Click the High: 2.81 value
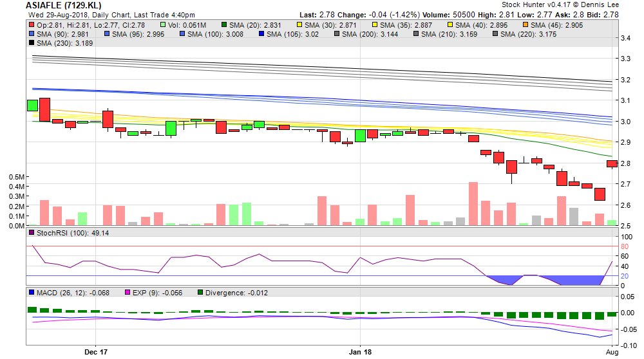The width and height of the screenshot is (644, 359). click(496, 15)
